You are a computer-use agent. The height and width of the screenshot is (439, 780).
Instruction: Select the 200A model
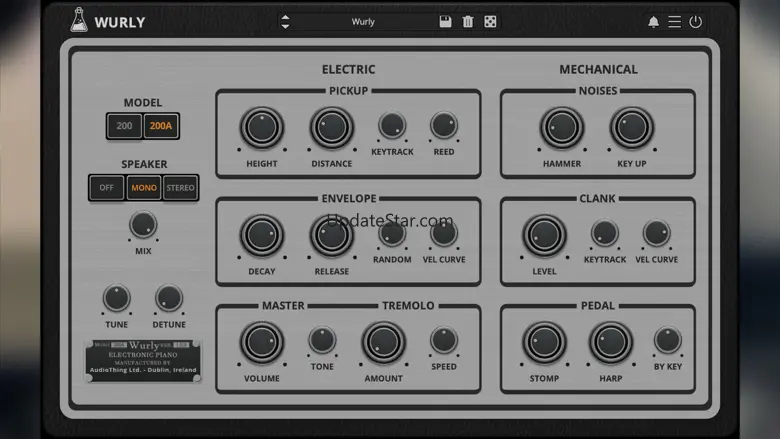(161, 126)
